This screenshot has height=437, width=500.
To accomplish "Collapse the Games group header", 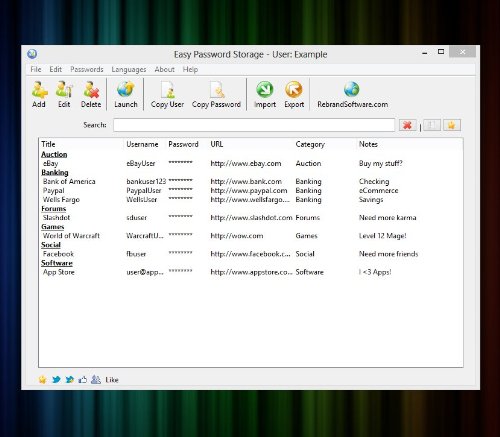I will click(x=53, y=227).
